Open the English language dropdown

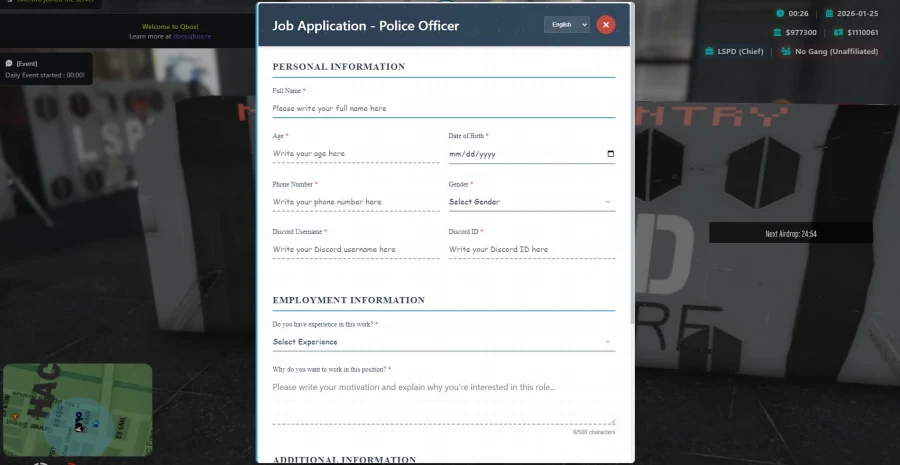click(x=567, y=25)
